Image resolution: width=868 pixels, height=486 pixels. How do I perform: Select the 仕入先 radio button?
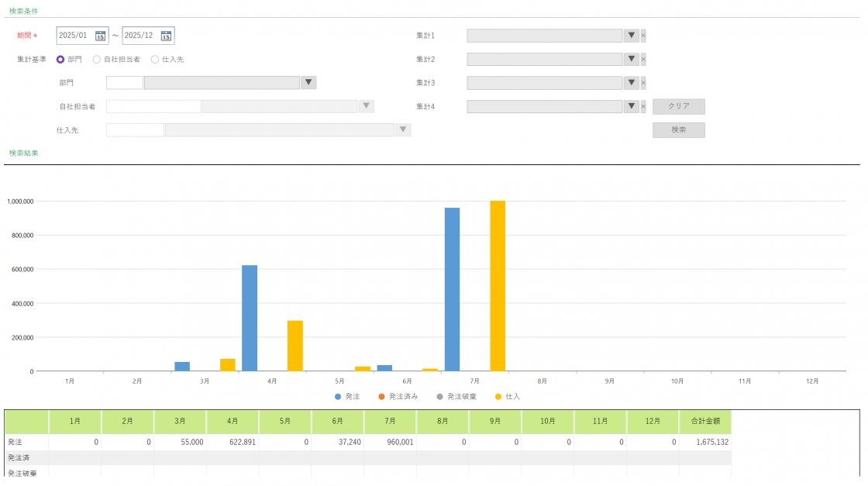coord(155,60)
